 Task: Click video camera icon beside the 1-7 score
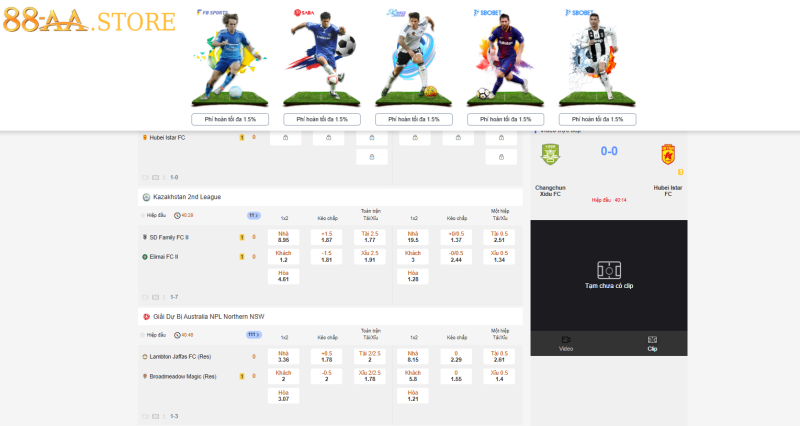145,297
